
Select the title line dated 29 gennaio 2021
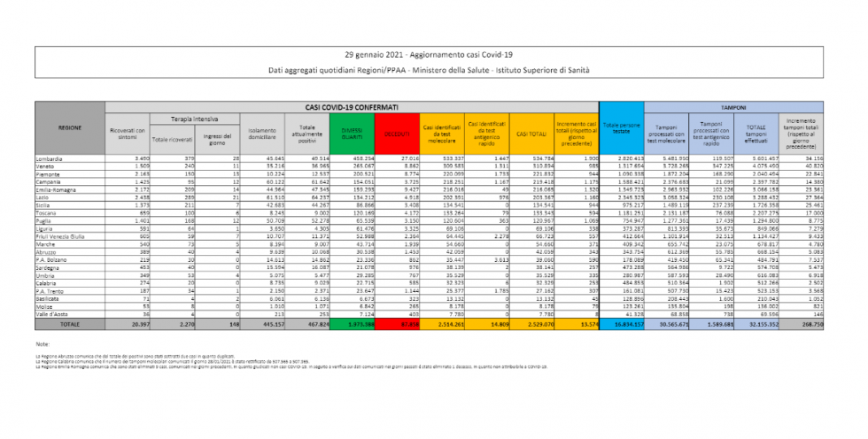[434, 56]
